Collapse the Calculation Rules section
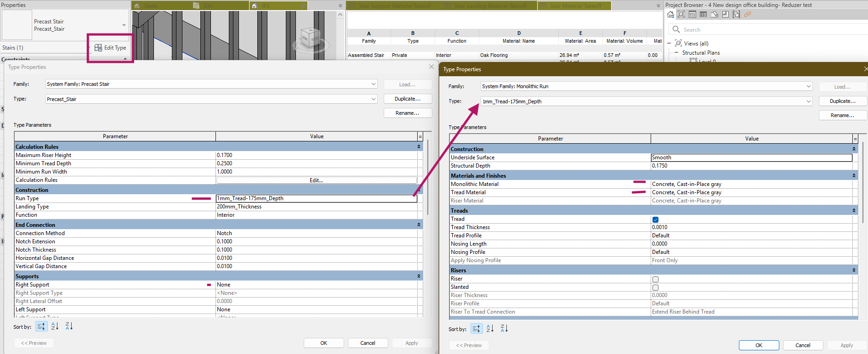Image resolution: width=868 pixels, height=354 pixels. pyautogui.click(x=419, y=147)
